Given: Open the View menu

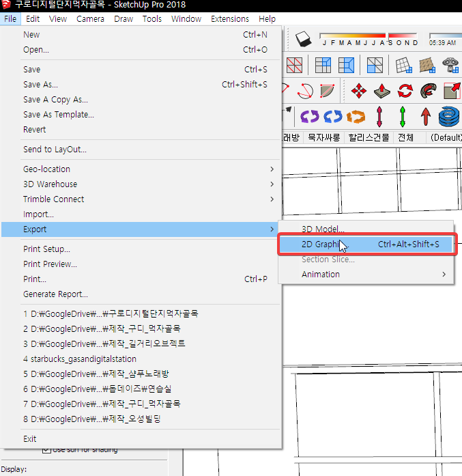Looking at the screenshot, I should click(58, 19).
